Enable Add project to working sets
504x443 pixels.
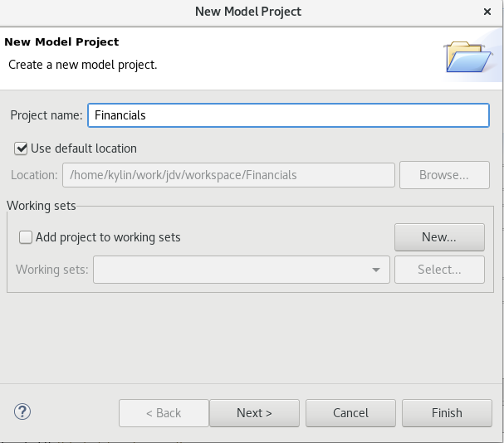click(26, 237)
